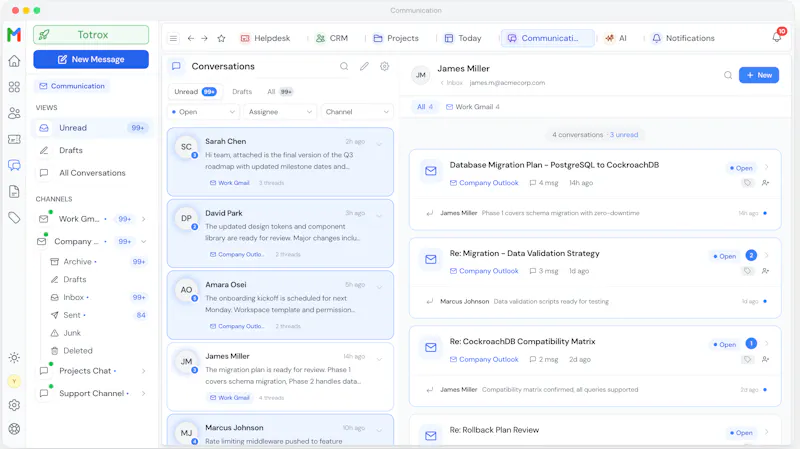800x449 pixels.
Task: Click the pencil compose icon in Conversations
Action: pos(364,66)
